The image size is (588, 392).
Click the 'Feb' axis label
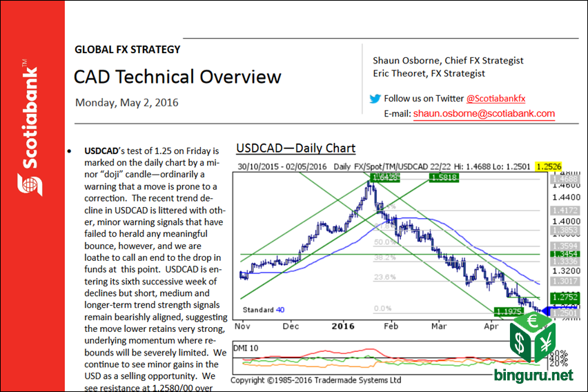[391, 326]
